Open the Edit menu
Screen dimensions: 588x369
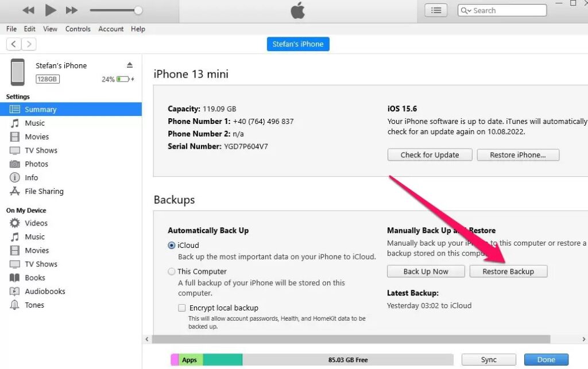(x=29, y=29)
